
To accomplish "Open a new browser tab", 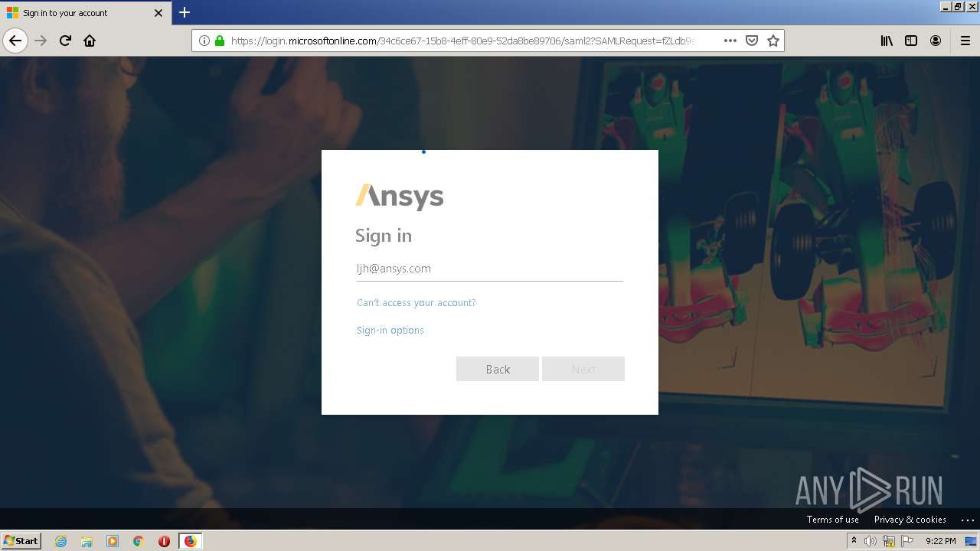I will (x=185, y=12).
